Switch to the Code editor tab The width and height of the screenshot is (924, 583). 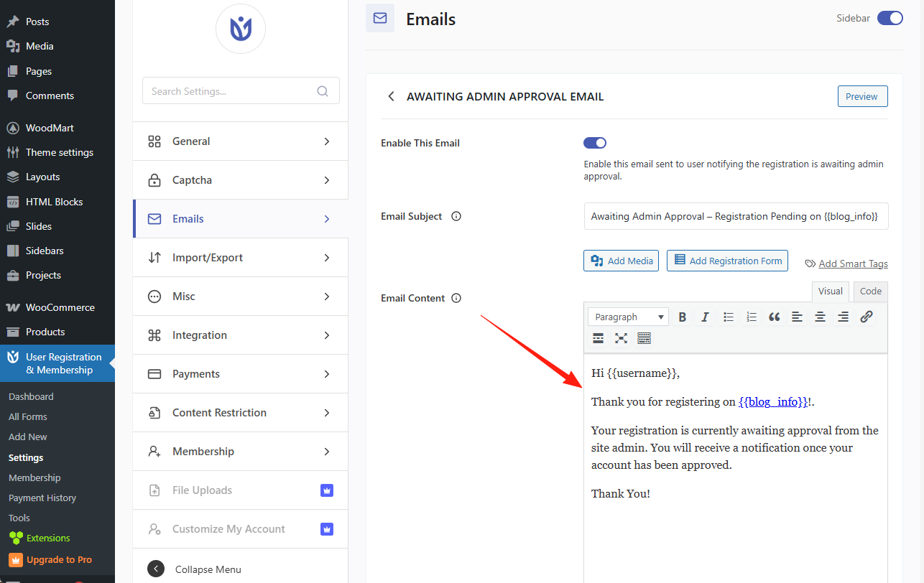[x=870, y=291]
